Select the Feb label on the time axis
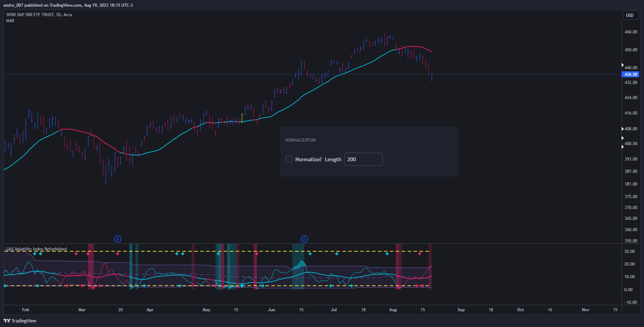 [x=26, y=310]
